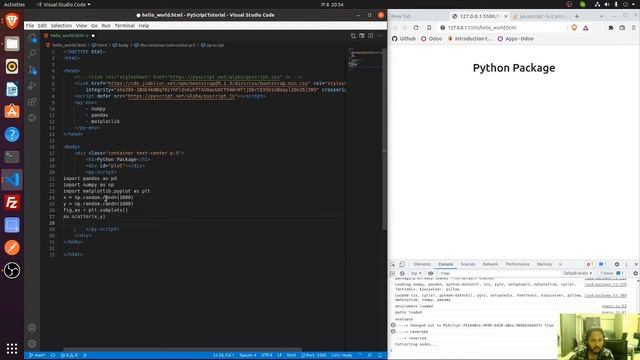Open the Accounts icon in VS Code
Image resolution: width=640 pixels, height=360 pixels.
click(x=32, y=327)
